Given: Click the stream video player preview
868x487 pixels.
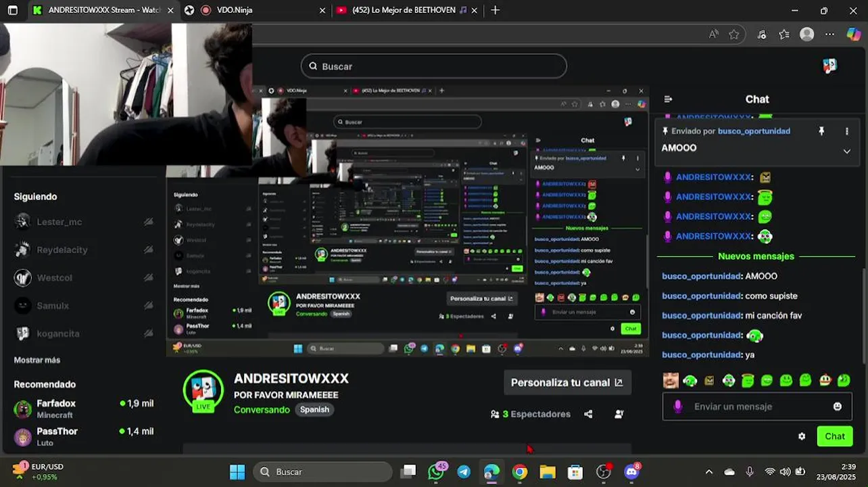Looking at the screenshot, I should pyautogui.click(x=408, y=221).
